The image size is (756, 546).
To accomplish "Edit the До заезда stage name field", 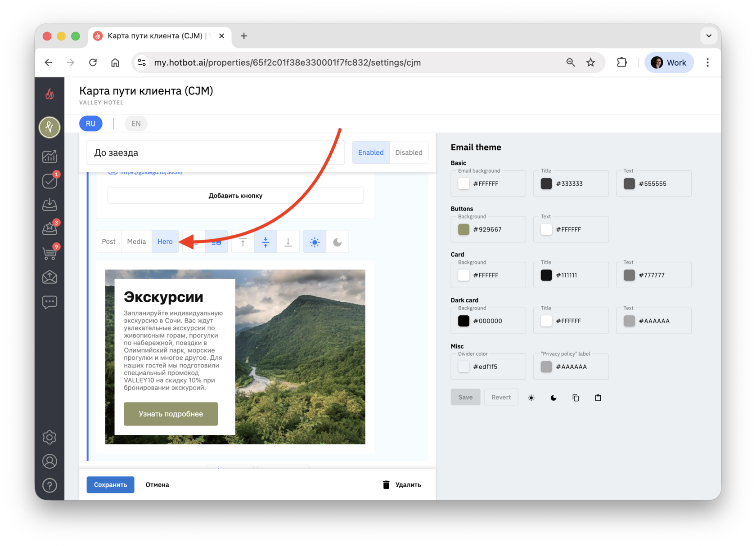I will coord(216,152).
